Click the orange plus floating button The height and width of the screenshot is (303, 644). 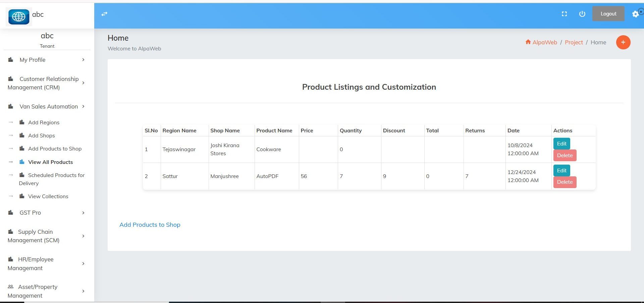[623, 42]
